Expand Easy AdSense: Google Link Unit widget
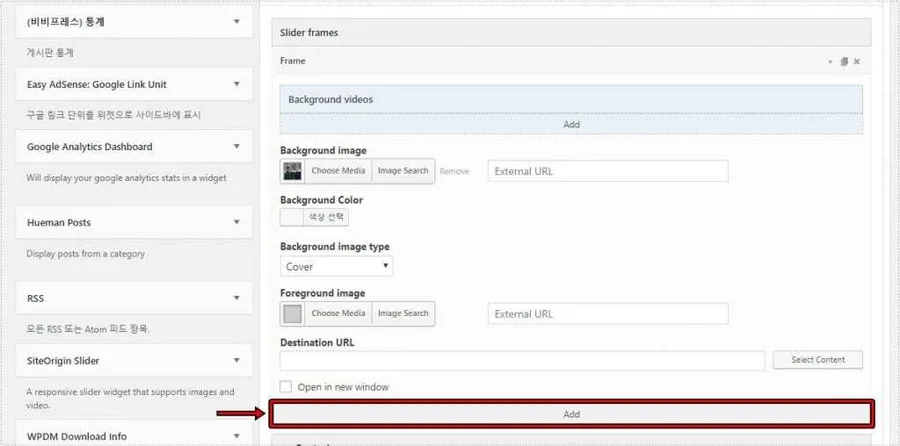Screen dimensions: 900x446 pyautogui.click(x=236, y=84)
